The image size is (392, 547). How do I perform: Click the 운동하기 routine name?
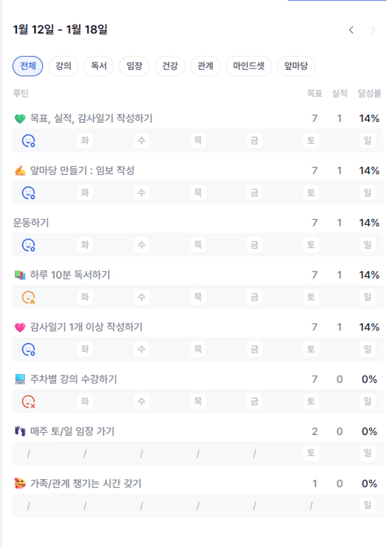31,223
